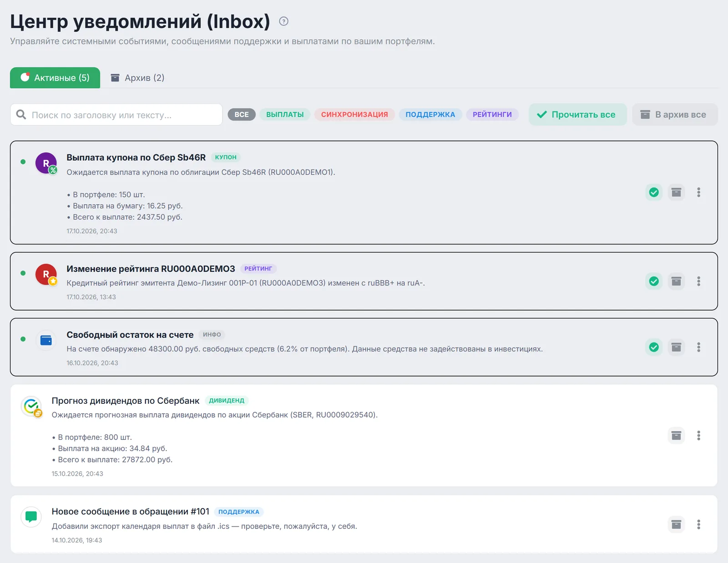
Task: Click the chat bubble icon on message #101
Action: coord(31,517)
